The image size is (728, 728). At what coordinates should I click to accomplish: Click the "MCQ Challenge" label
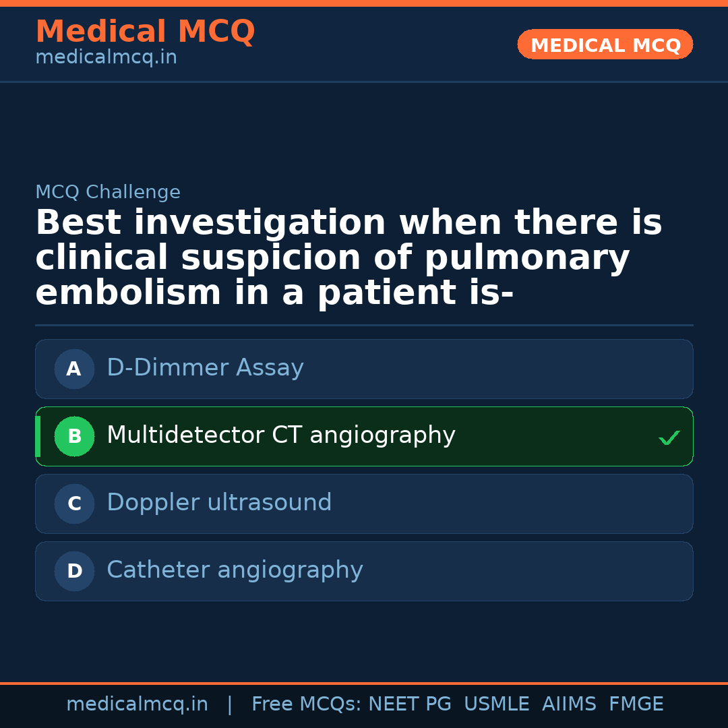point(108,193)
